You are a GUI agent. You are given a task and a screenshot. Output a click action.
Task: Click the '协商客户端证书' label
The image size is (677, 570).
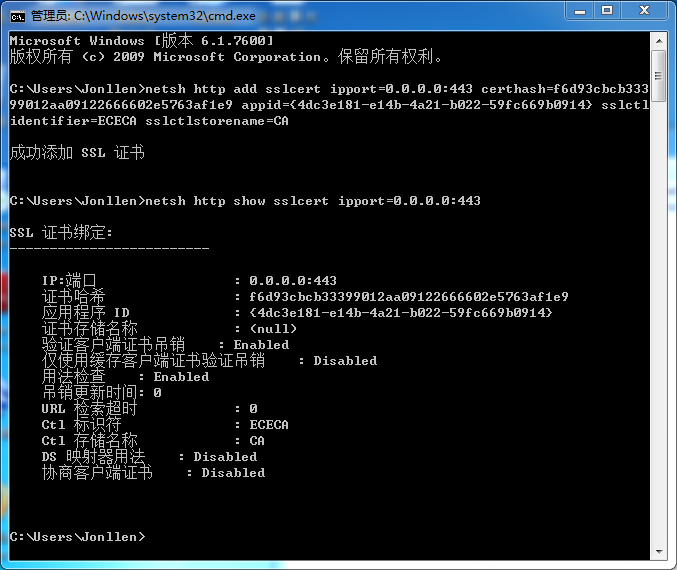pos(97,472)
